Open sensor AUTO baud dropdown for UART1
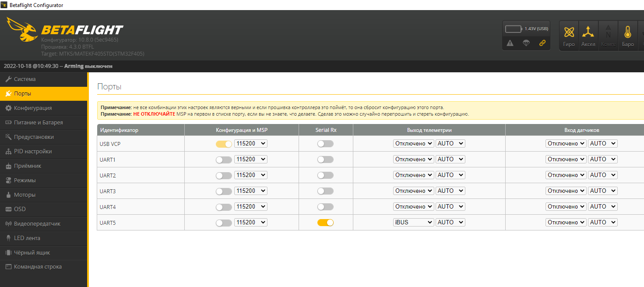Image resolution: width=644 pixels, height=287 pixels. tap(602, 159)
